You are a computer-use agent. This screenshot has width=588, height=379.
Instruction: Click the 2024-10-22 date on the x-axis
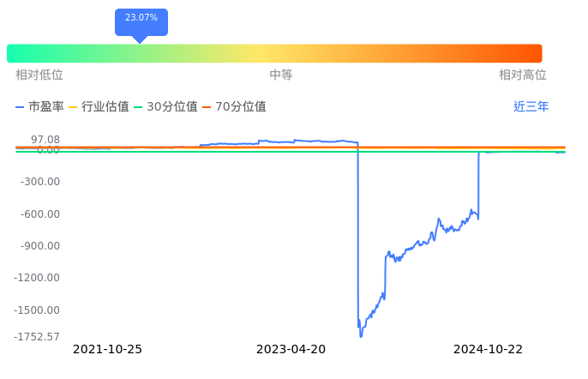[x=488, y=349]
